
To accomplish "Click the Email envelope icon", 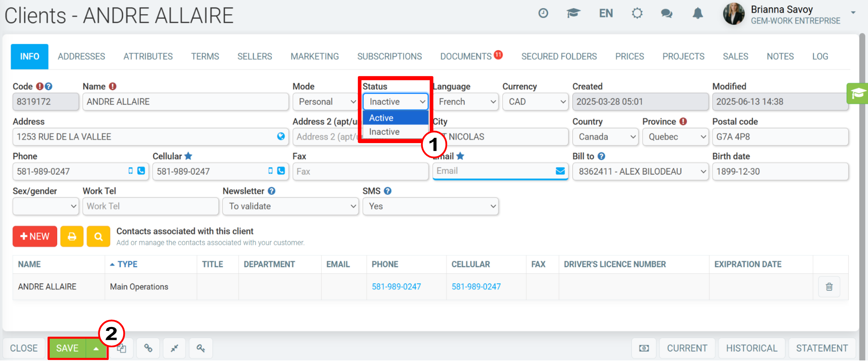I will 560,171.
